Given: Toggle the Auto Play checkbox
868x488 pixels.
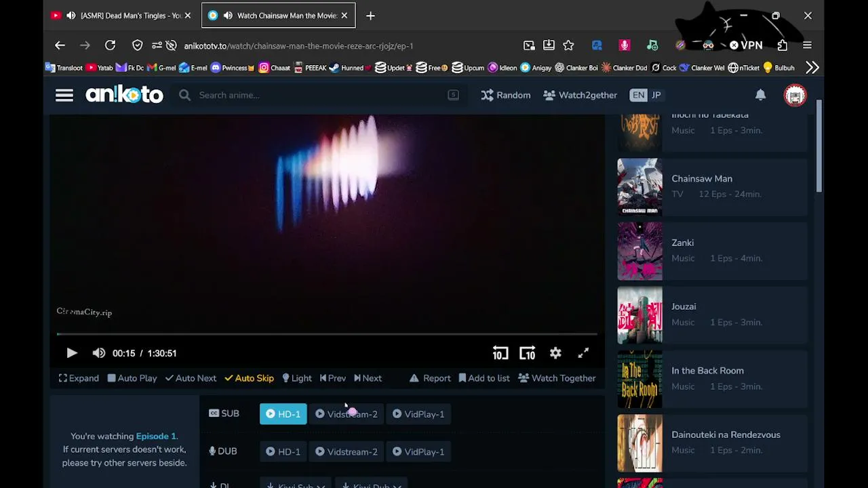Looking at the screenshot, I should (x=132, y=378).
